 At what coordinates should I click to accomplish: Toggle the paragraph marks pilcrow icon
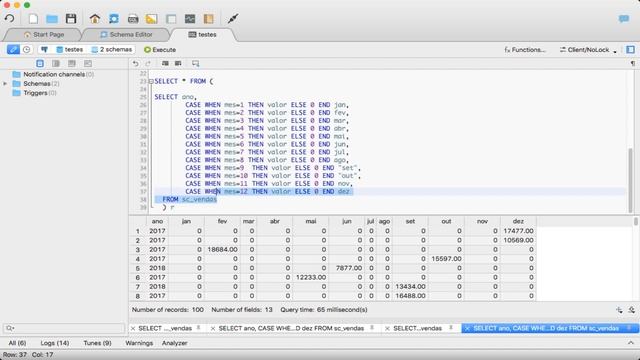[x=633, y=63]
